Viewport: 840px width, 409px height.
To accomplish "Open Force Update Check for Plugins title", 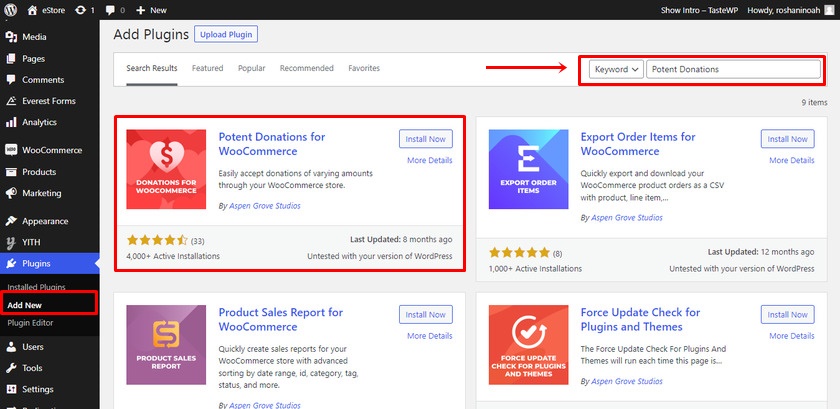I will [x=640, y=319].
